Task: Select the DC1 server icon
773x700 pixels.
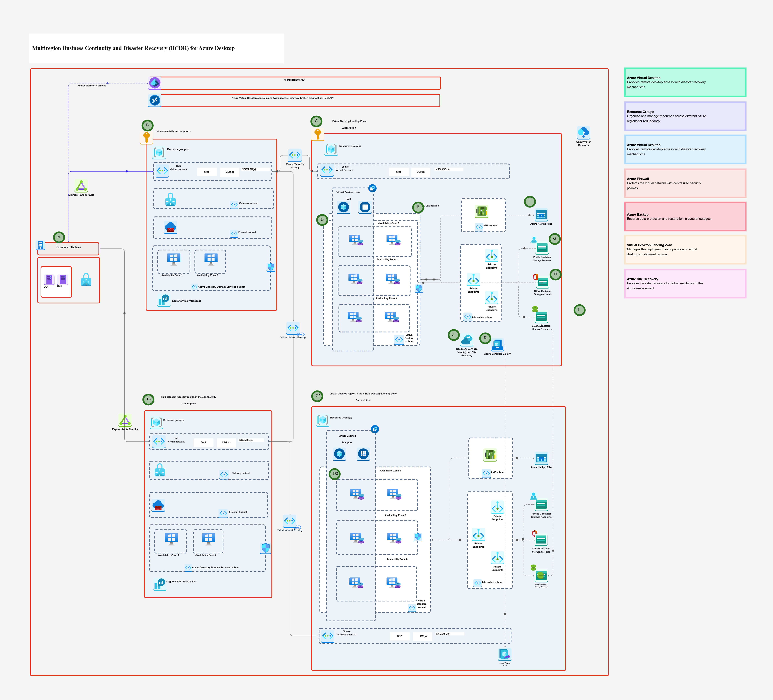Action: (x=49, y=279)
